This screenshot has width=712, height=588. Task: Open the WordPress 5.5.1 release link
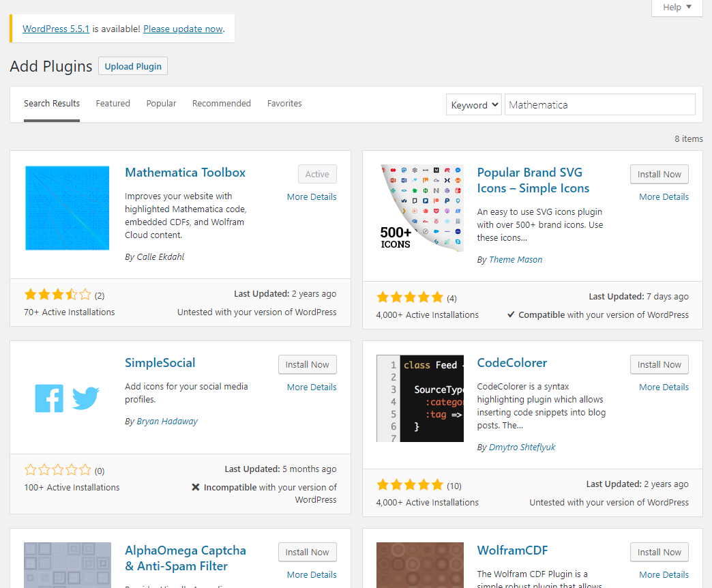click(x=56, y=29)
